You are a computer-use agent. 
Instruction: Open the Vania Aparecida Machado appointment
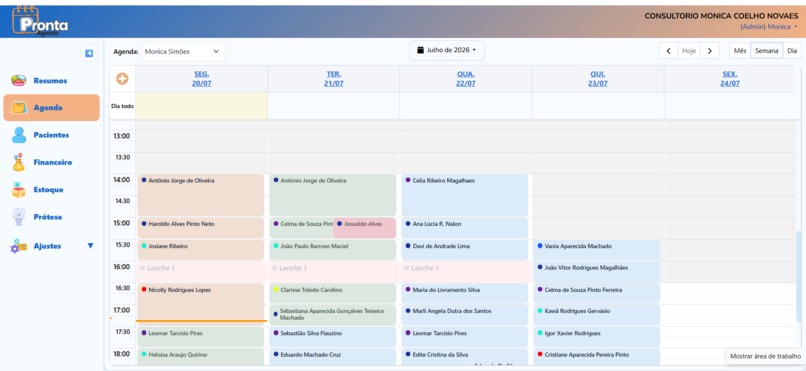(597, 250)
